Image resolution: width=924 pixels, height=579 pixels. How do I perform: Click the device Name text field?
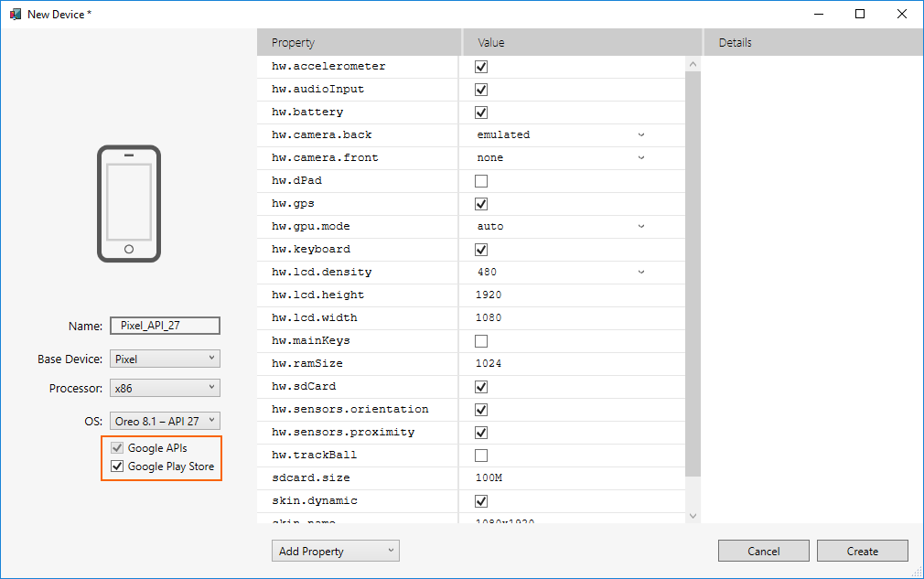coord(165,327)
